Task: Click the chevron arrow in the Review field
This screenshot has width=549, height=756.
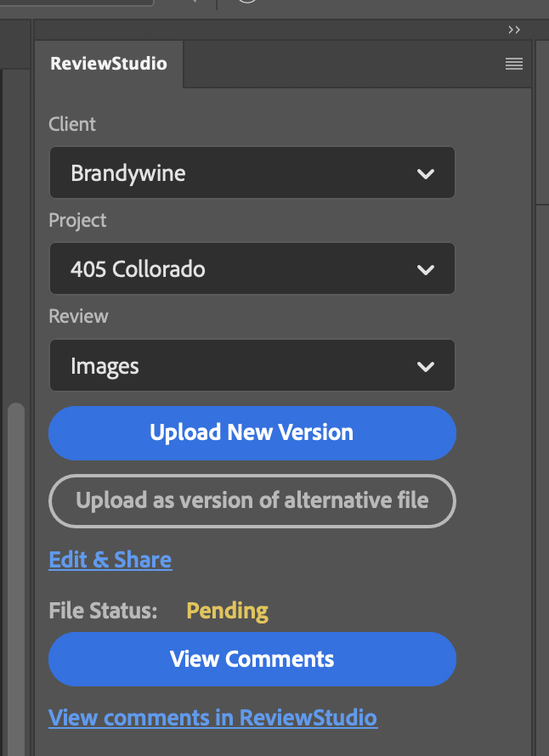Action: click(x=426, y=367)
